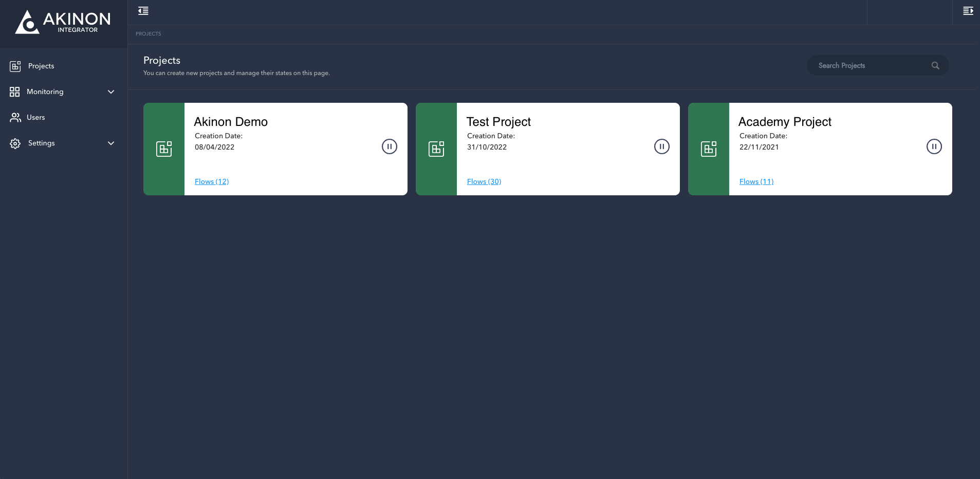This screenshot has width=980, height=479.
Task: Open Flows (30) link for Test Project
Action: pos(484,181)
